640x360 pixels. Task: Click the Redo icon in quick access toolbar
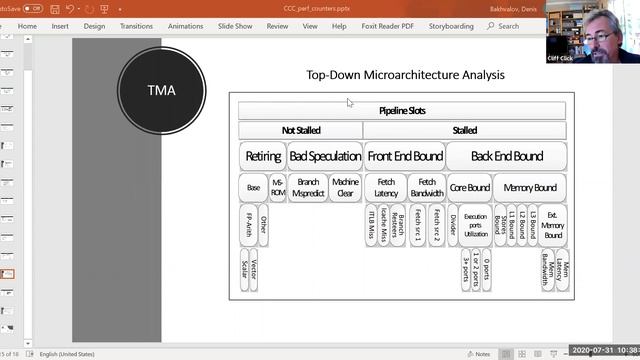pos(89,9)
